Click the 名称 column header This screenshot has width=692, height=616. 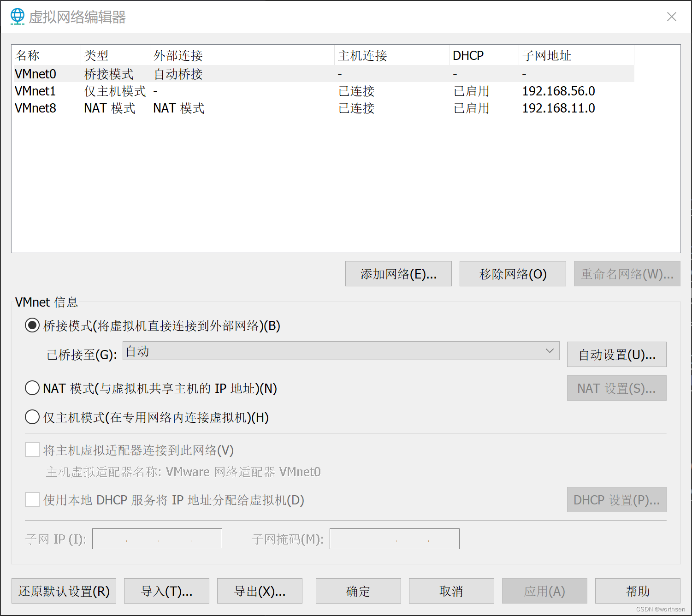pyautogui.click(x=47, y=55)
